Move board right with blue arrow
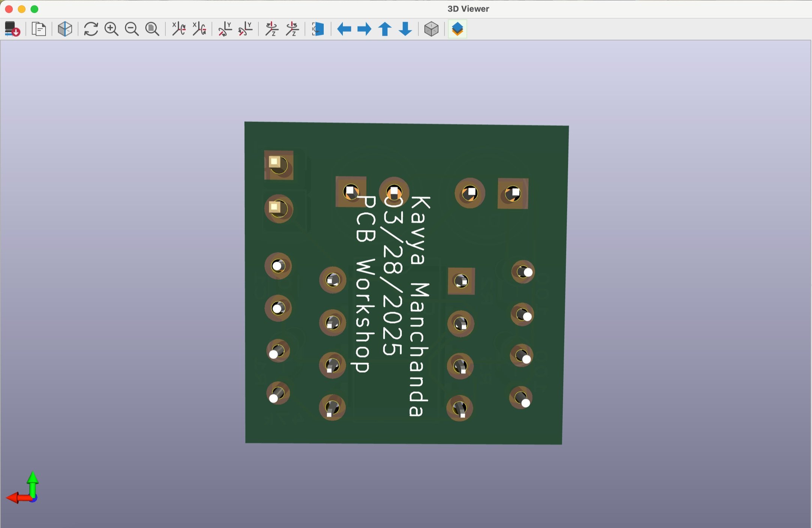Image resolution: width=812 pixels, height=528 pixels. (364, 29)
